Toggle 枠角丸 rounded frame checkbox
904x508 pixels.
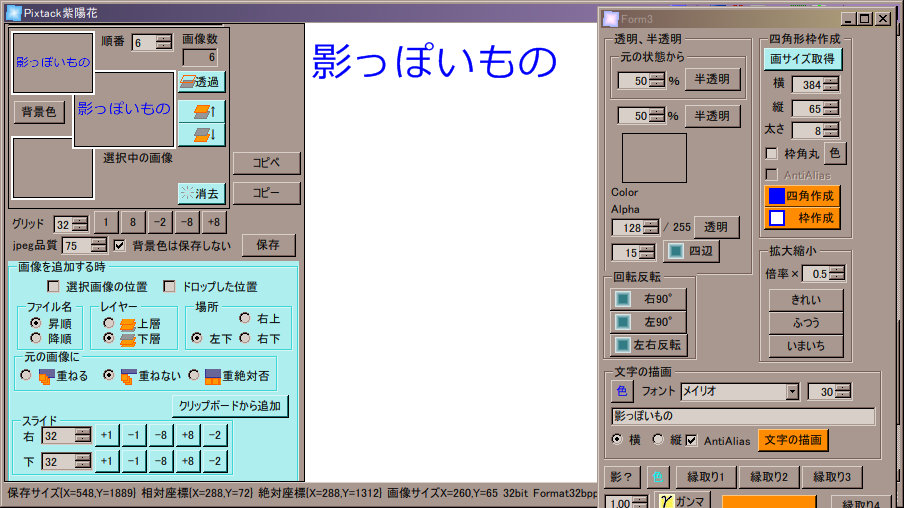click(x=771, y=153)
